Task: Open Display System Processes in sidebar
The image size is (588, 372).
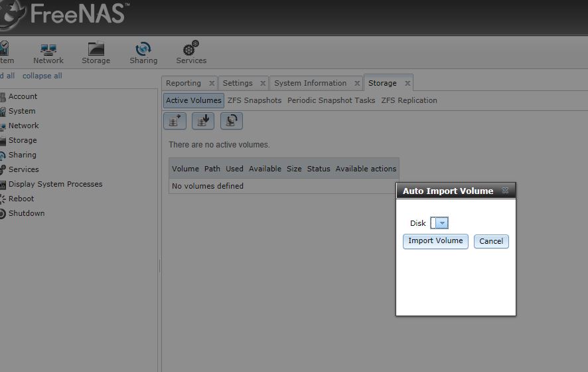Action: tap(55, 184)
